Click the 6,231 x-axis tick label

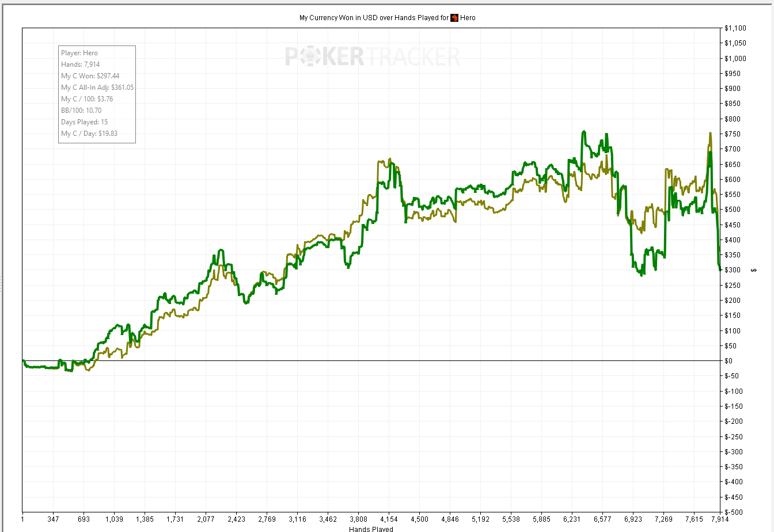[572, 519]
